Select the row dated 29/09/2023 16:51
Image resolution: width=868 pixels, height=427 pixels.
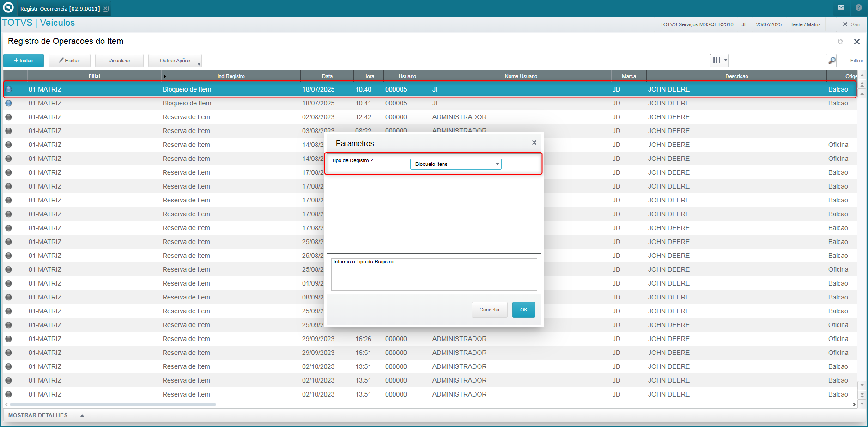[430, 353]
